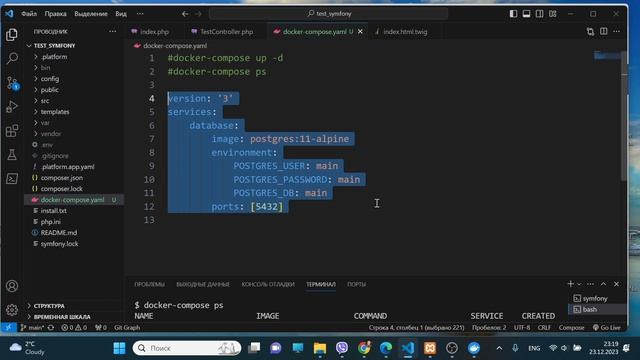Split the editor to the right
This screenshot has height=360, width=640.
tap(603, 31)
